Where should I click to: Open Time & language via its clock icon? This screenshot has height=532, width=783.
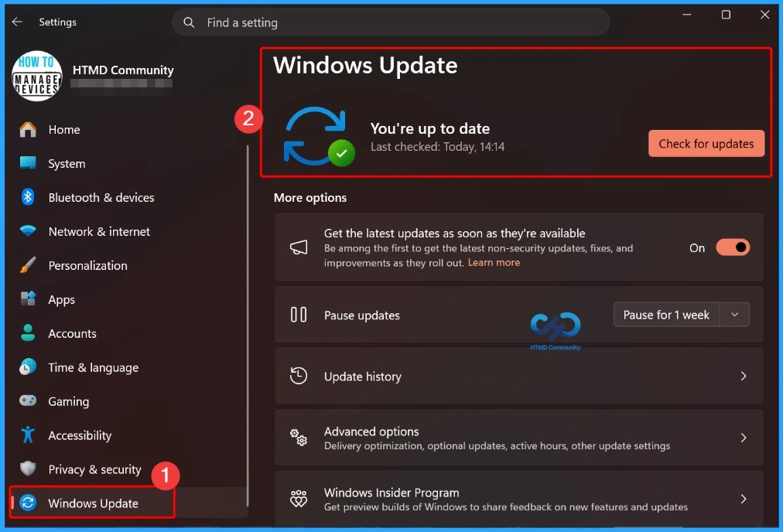[27, 367]
